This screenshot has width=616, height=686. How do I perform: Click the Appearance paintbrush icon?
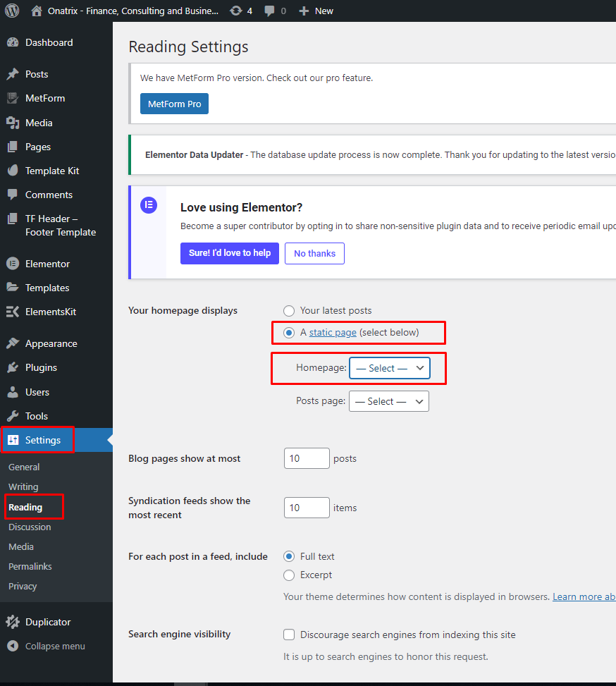(13, 343)
